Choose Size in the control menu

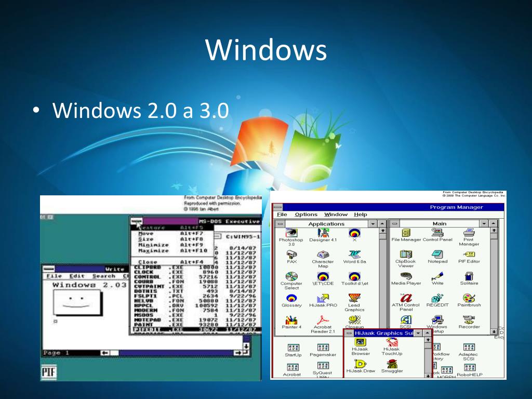tap(172, 239)
